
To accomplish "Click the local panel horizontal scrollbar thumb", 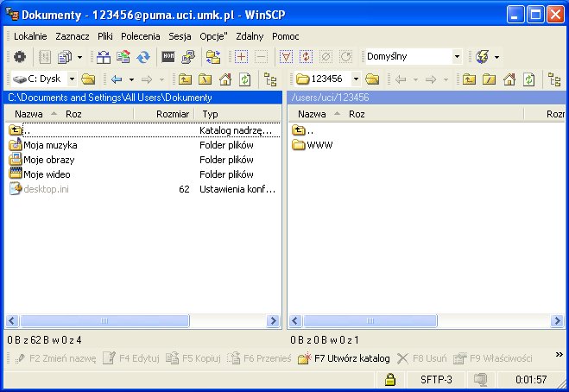I will [104, 321].
